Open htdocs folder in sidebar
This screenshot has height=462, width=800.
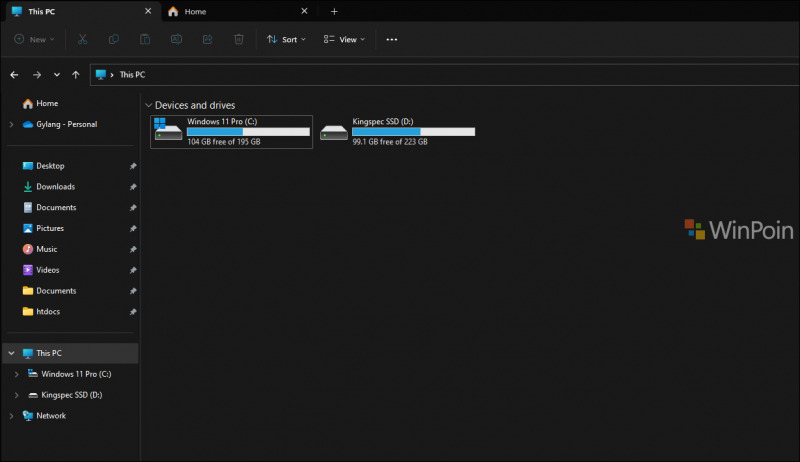tap(48, 312)
